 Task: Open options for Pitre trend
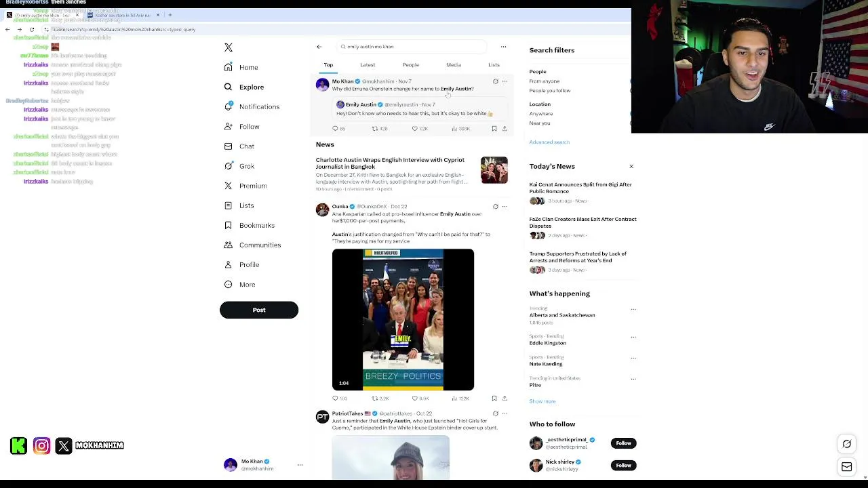coord(633,379)
